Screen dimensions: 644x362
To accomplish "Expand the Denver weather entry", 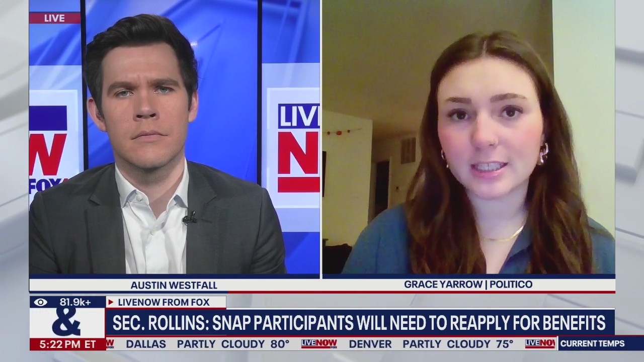I will (x=371, y=344).
